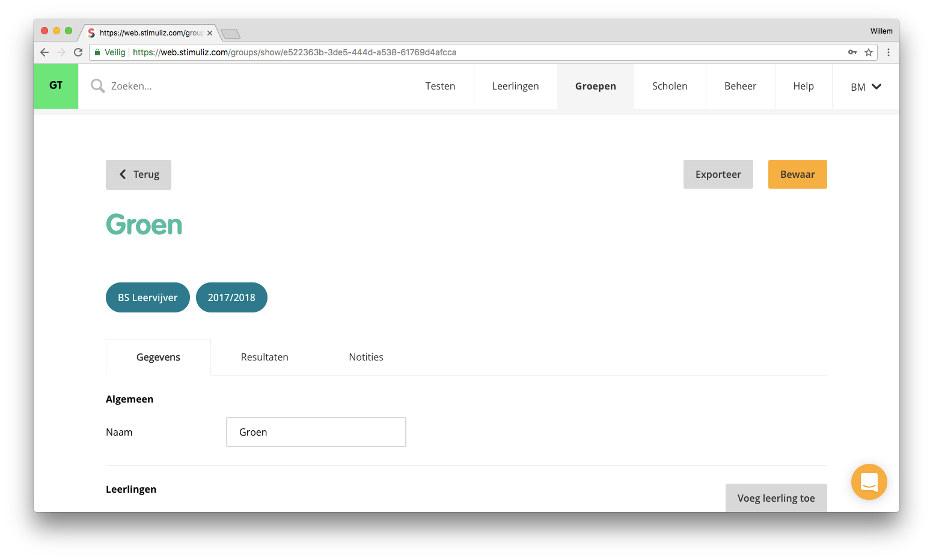Open a new browser tab

click(230, 34)
